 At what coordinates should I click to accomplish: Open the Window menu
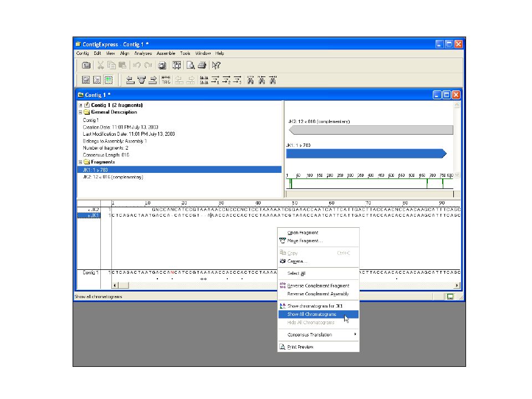coord(203,53)
